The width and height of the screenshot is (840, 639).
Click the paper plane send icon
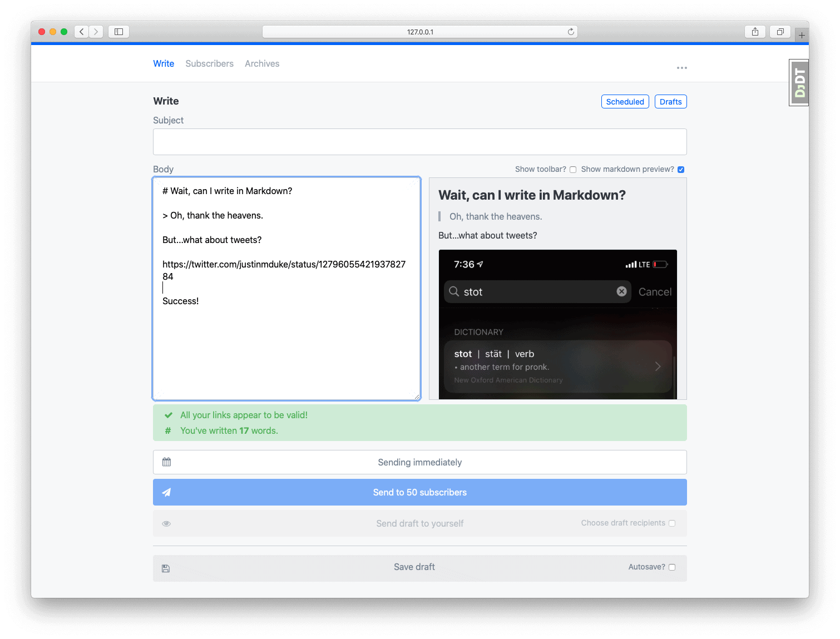166,492
